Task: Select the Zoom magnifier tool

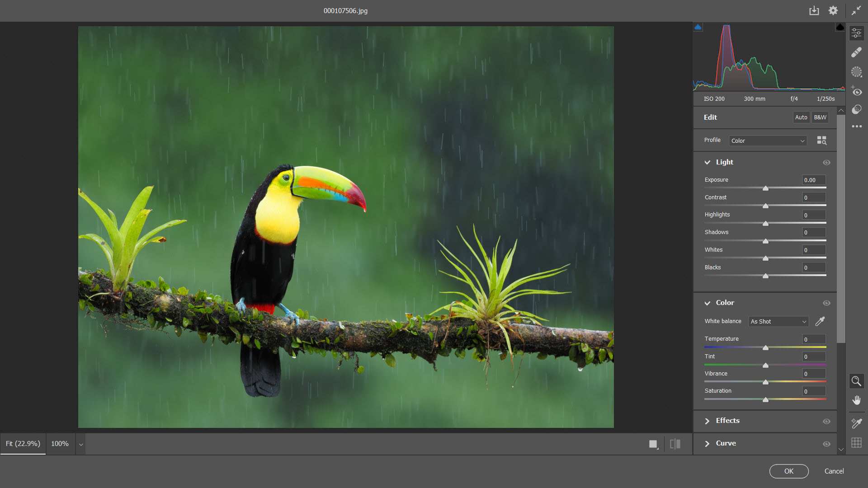Action: pos(856,381)
